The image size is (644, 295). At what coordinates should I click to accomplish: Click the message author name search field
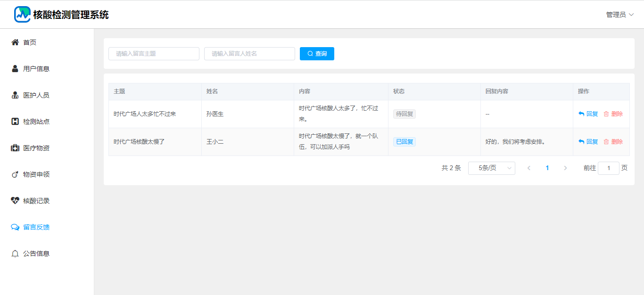(x=249, y=54)
